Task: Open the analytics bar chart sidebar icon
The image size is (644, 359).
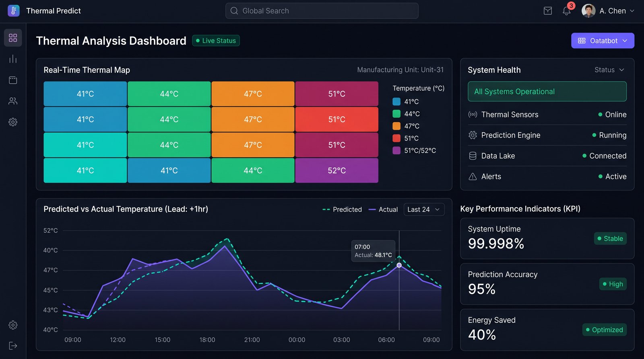Action: [13, 59]
